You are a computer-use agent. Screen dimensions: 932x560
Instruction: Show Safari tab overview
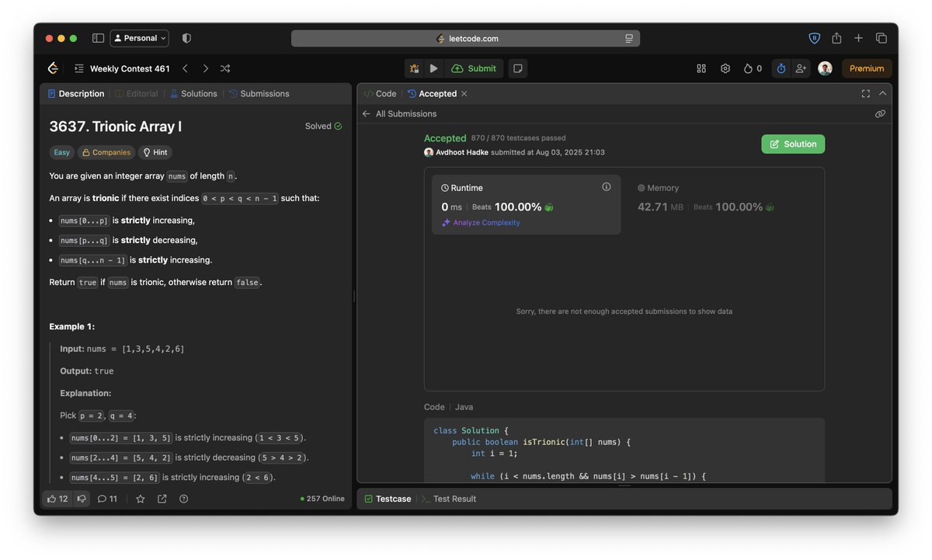point(882,38)
